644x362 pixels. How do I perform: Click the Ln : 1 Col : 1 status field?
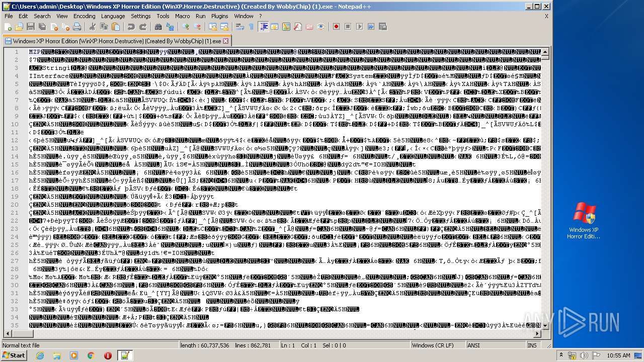pos(345,345)
